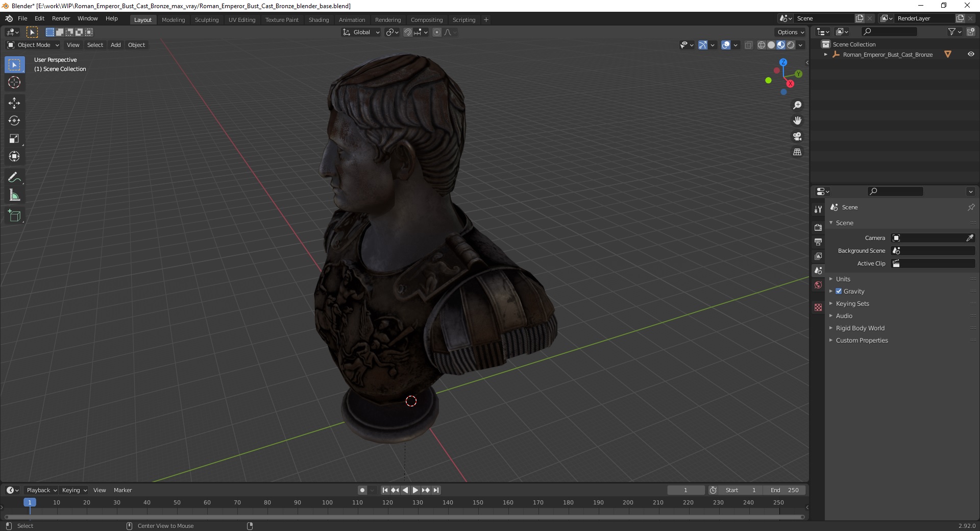Select the Select Box tool

[x=14, y=65]
